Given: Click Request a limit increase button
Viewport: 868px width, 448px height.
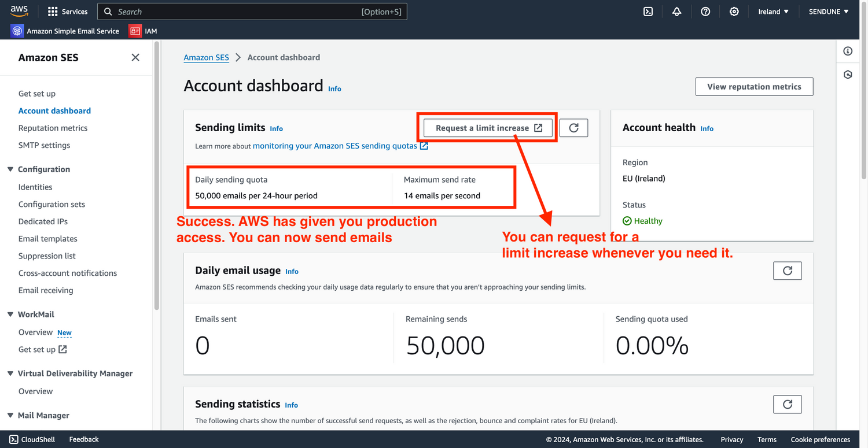Looking at the screenshot, I should point(488,128).
